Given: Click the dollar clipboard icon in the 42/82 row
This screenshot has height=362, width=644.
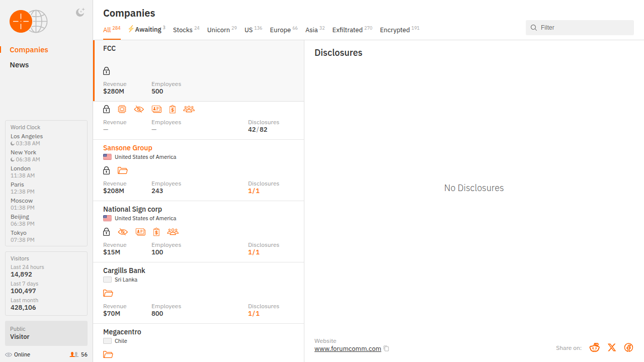Looking at the screenshot, I should (173, 109).
